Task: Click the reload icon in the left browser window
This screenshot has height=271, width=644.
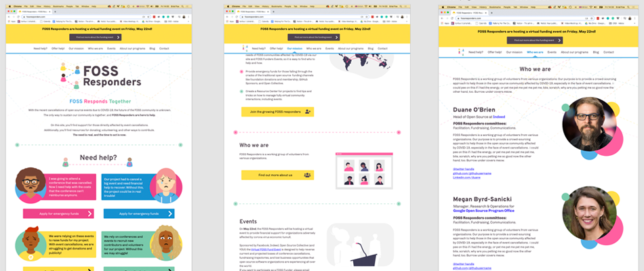Action: click(18, 16)
